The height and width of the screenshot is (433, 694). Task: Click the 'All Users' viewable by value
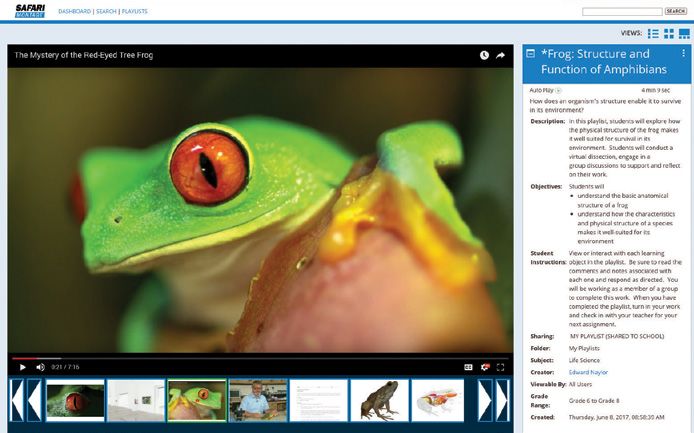tap(580, 384)
